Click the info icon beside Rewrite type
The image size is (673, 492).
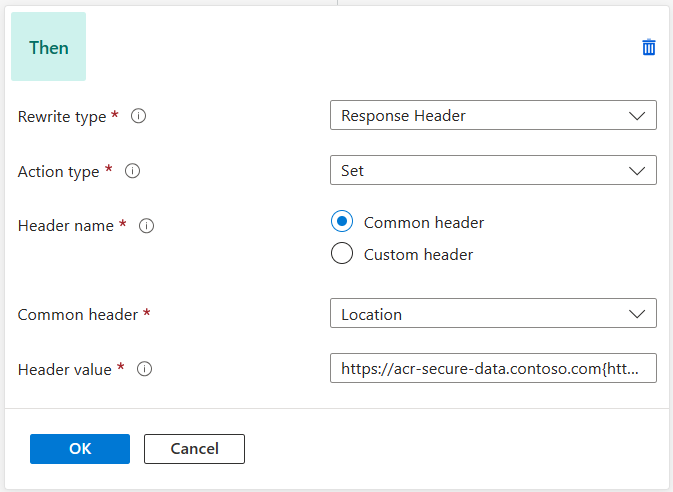click(x=139, y=116)
